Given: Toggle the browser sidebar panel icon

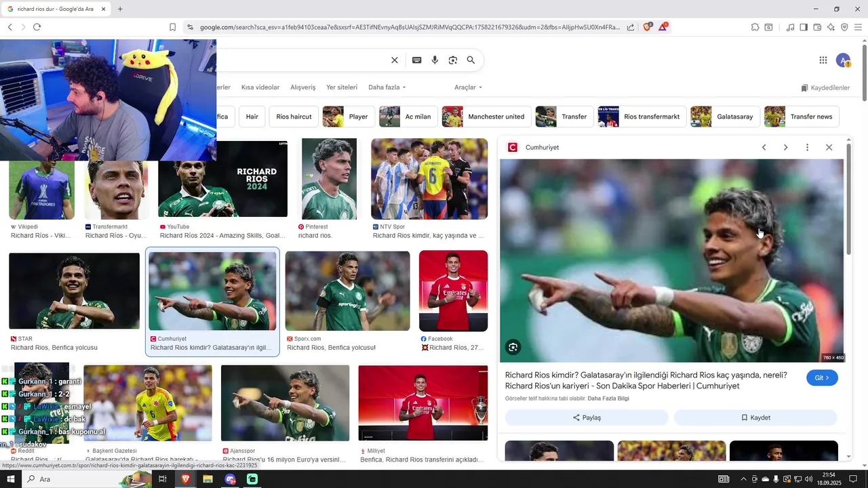Looking at the screenshot, I should point(804,27).
